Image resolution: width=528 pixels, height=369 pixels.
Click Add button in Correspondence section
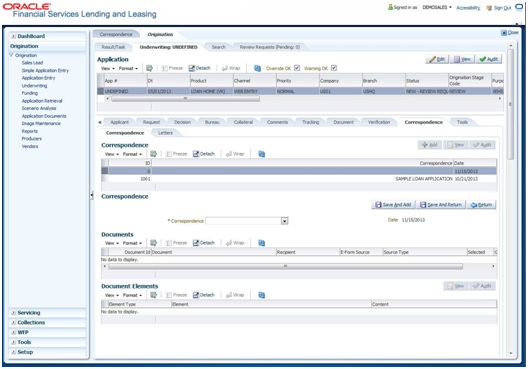coord(430,145)
